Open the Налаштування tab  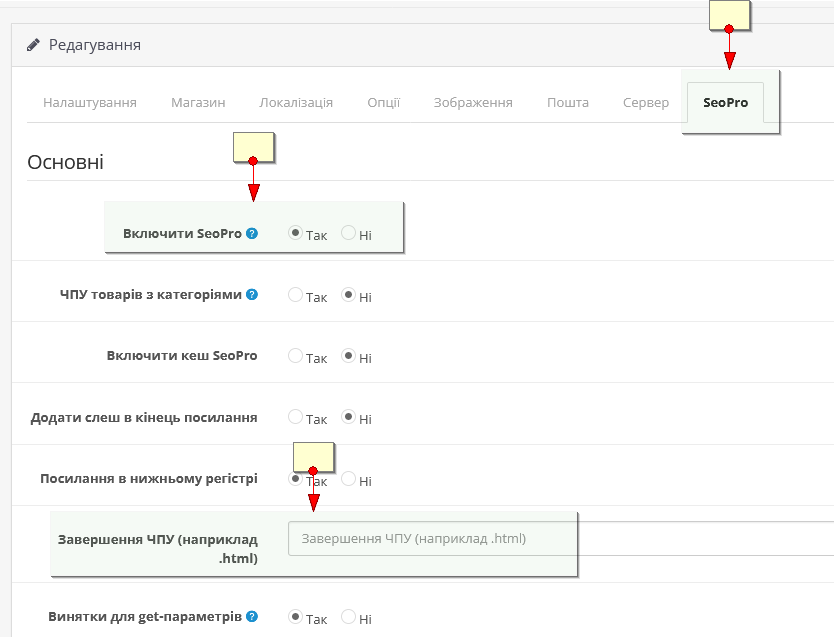pos(90,103)
